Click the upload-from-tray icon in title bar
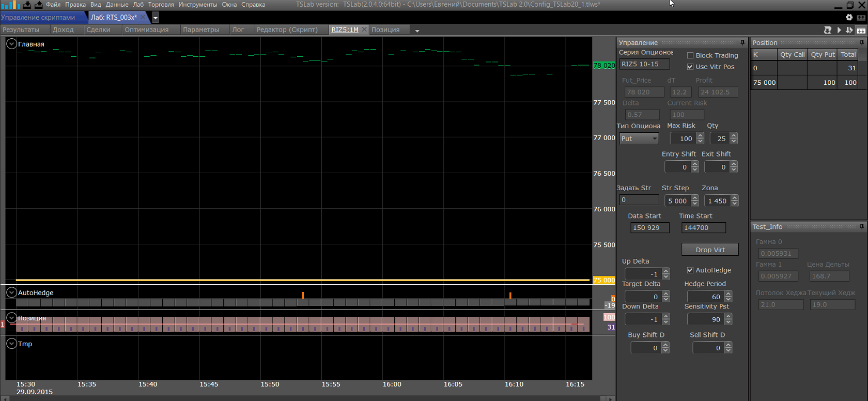868x401 pixels. click(x=38, y=5)
